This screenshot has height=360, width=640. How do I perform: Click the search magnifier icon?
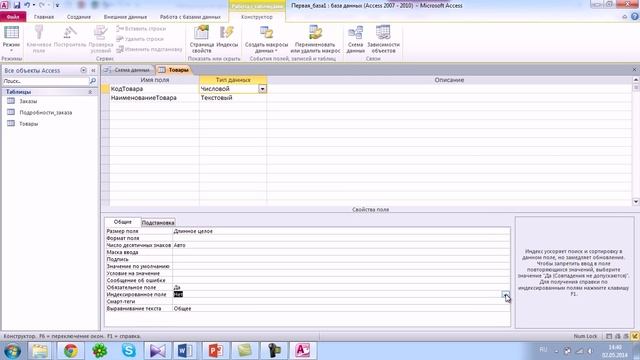click(x=93, y=81)
